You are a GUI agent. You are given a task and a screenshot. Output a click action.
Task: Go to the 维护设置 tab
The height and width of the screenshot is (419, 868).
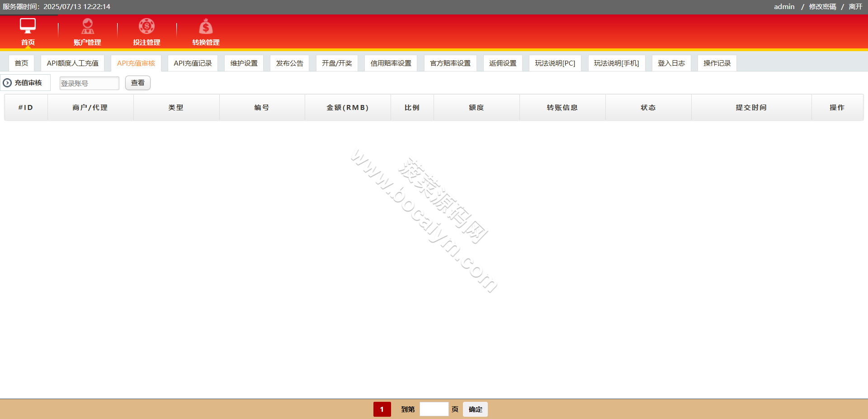pos(244,63)
